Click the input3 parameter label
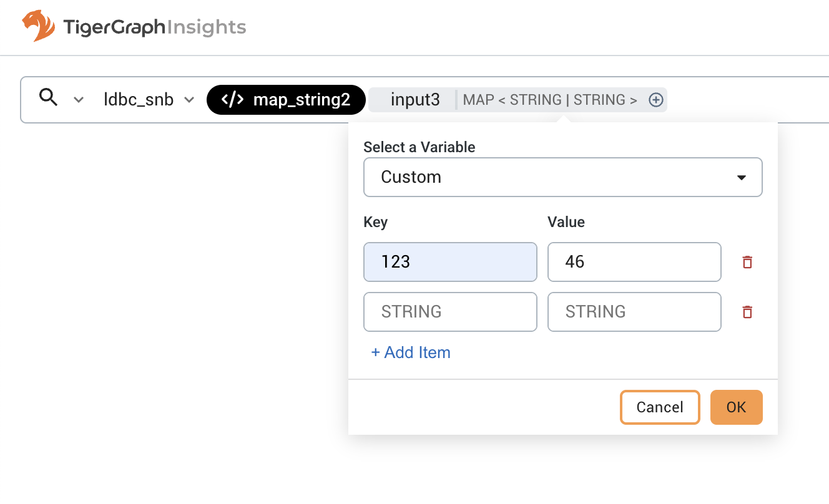Screen dimensions: 829x504 415,100
